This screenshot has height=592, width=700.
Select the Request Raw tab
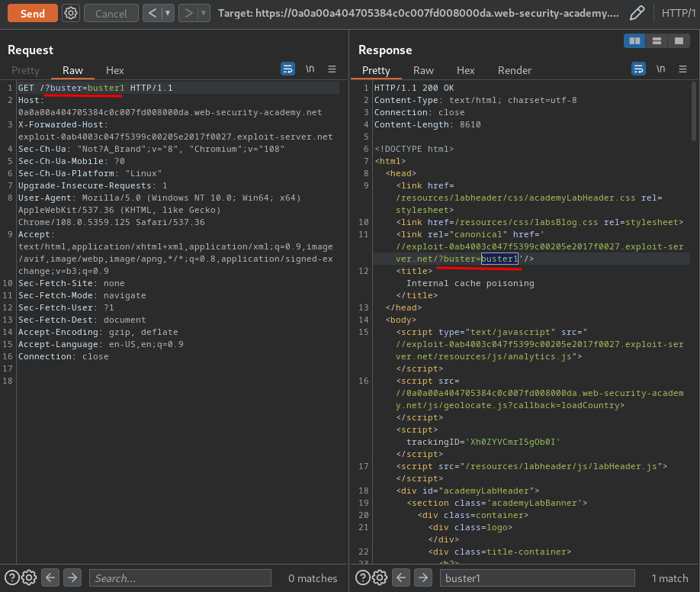pos(72,71)
